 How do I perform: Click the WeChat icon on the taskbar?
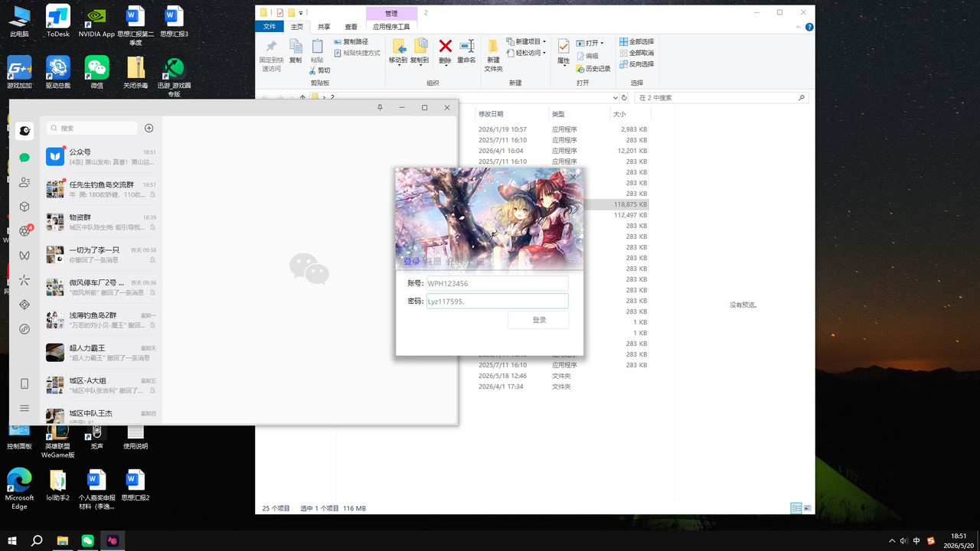[87, 540]
